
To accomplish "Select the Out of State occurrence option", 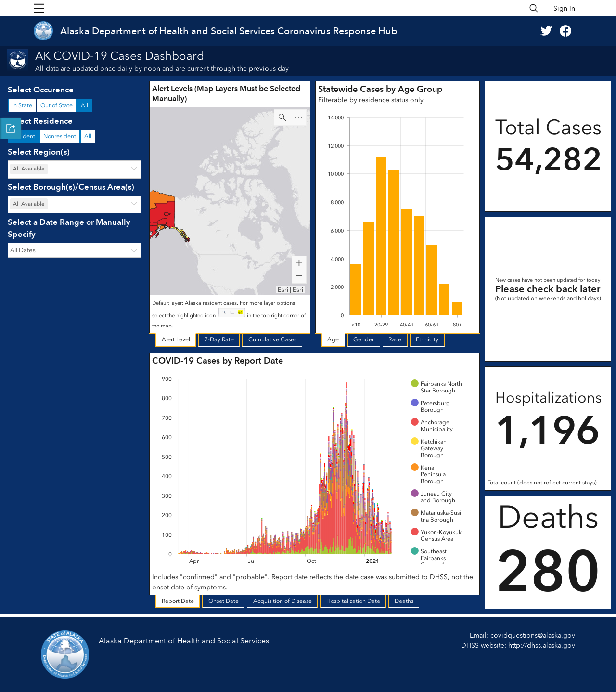I will coord(56,105).
